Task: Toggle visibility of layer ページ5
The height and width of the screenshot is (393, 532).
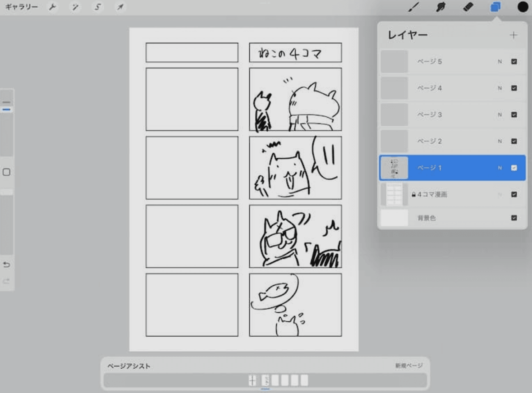Action: (514, 61)
